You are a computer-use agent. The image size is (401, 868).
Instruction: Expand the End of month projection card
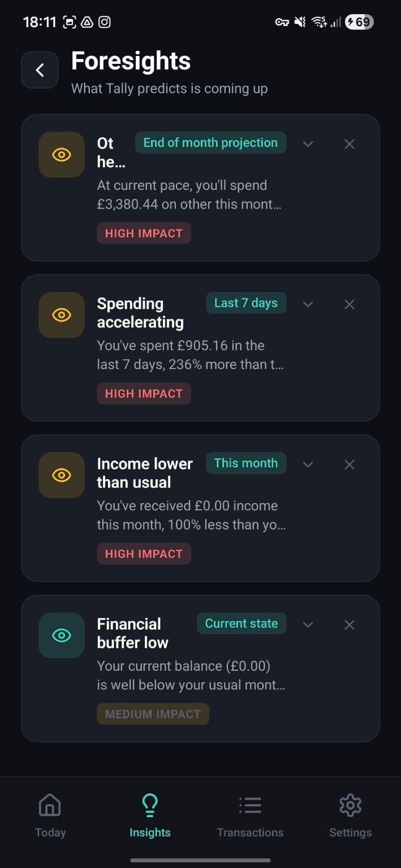click(x=308, y=144)
